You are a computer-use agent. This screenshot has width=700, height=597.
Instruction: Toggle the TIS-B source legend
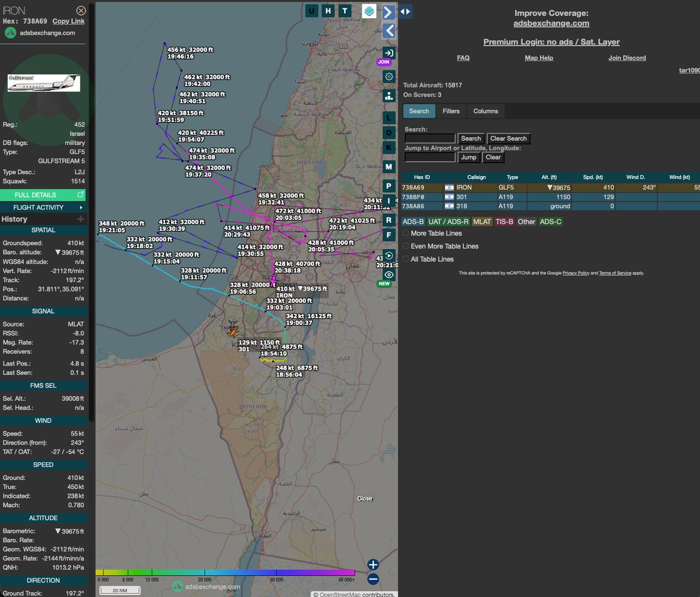pos(504,222)
